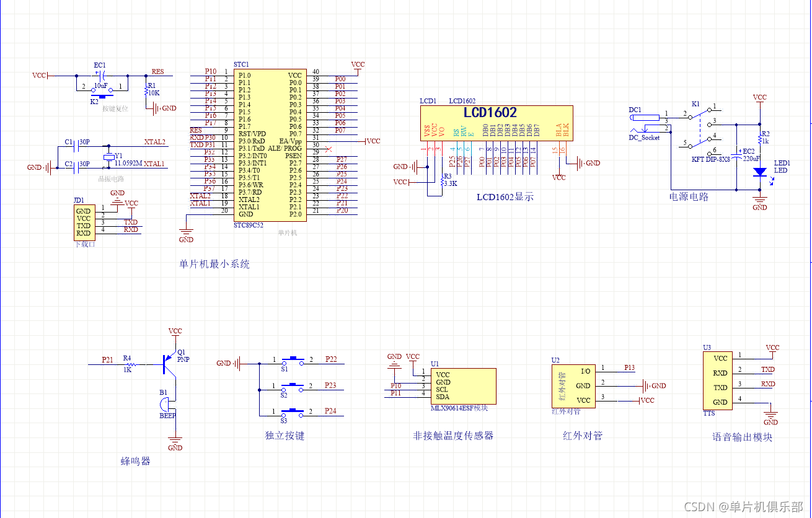Click the 'KFT DIP-8X8' switch label
The width and height of the screenshot is (812, 518).
[711, 159]
